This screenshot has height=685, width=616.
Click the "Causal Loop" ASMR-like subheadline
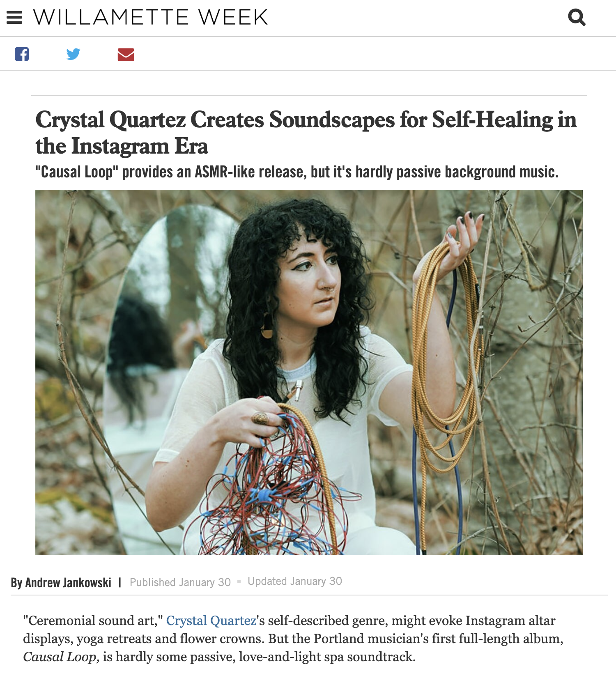point(297,172)
